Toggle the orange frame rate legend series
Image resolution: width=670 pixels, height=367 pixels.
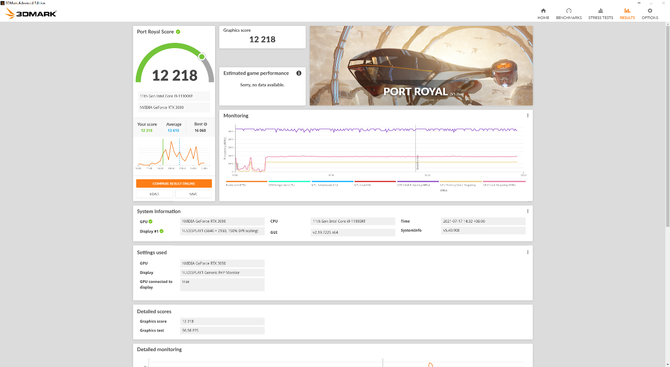click(247, 183)
